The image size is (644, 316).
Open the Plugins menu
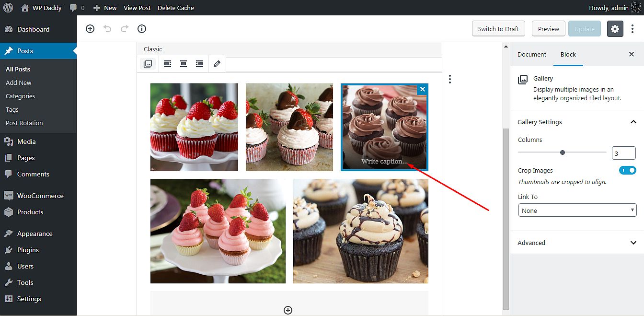pos(38,250)
